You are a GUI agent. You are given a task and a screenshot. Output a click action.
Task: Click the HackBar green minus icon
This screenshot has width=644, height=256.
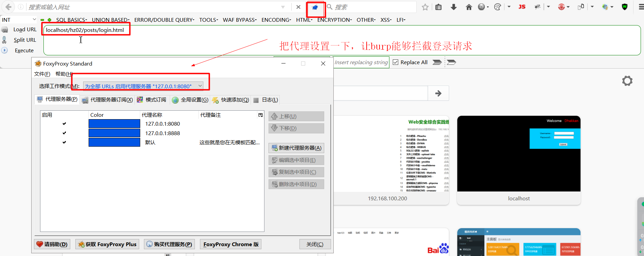[x=42, y=20]
